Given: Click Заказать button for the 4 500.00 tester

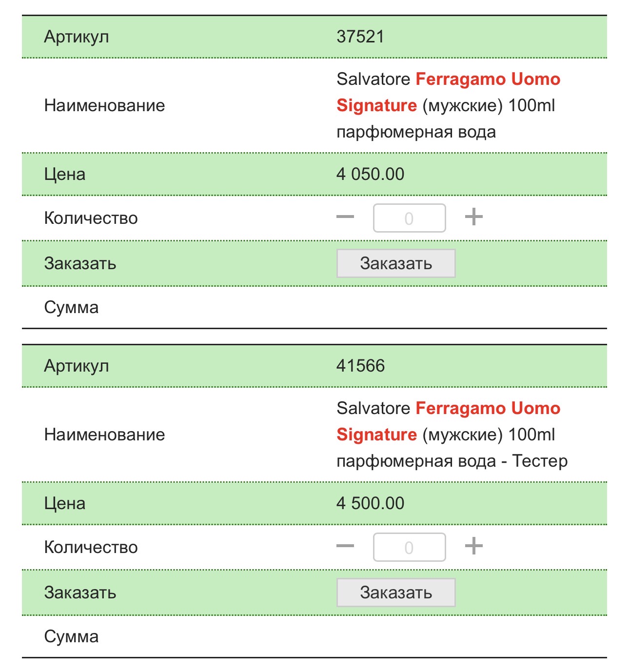Looking at the screenshot, I should [x=396, y=593].
